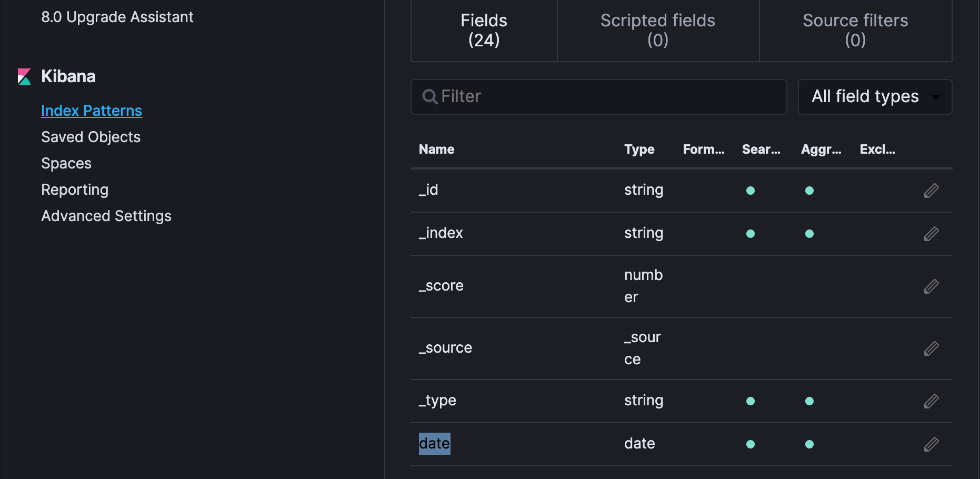Screen dimensions: 980x479
Task: Open the Source filters tab
Action: [x=855, y=30]
